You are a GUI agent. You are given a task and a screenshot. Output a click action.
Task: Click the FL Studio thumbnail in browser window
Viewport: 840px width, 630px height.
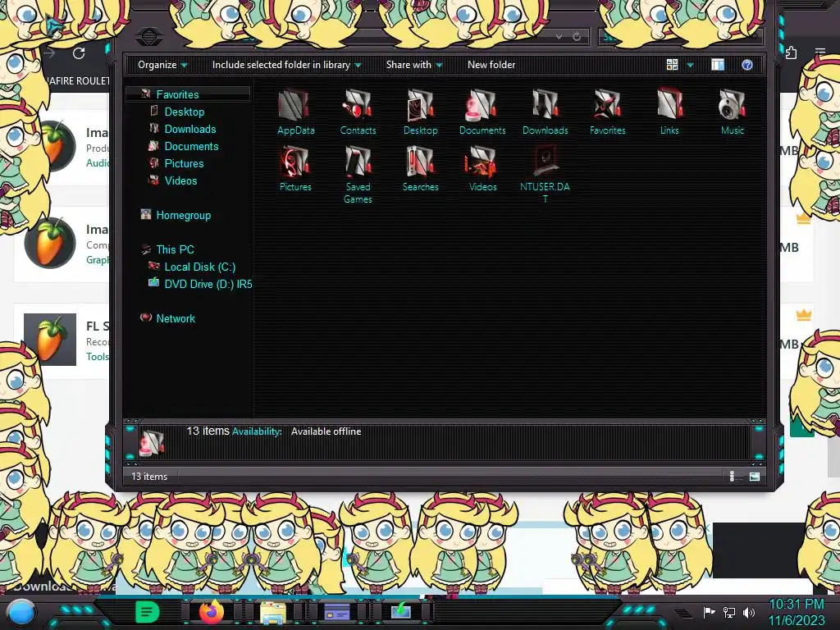click(x=50, y=340)
